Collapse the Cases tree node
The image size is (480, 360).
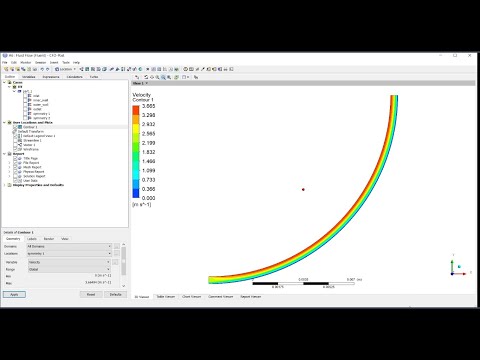point(4,82)
